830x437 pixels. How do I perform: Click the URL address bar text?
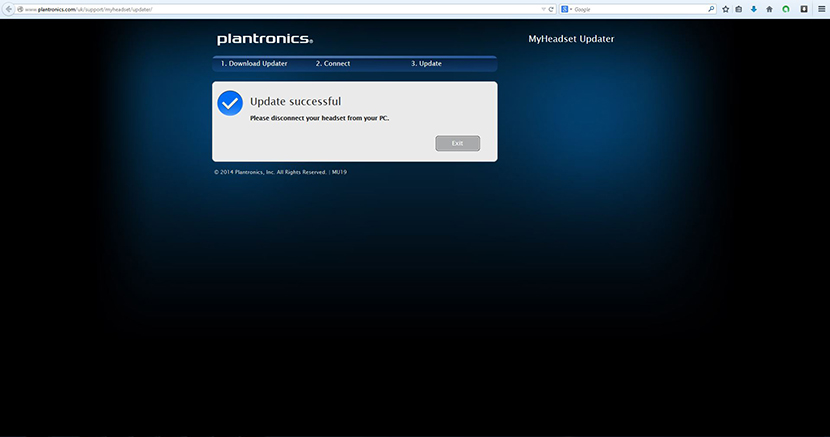[88, 9]
